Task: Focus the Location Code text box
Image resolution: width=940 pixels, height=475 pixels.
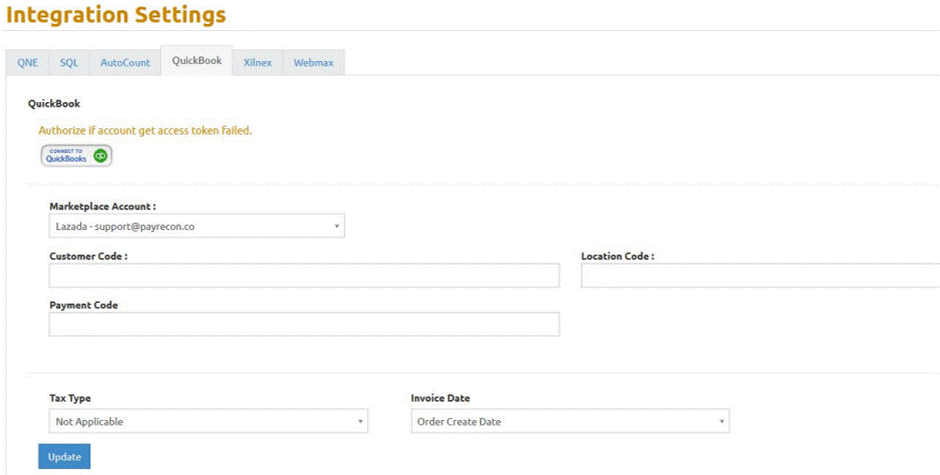Action: tap(760, 275)
